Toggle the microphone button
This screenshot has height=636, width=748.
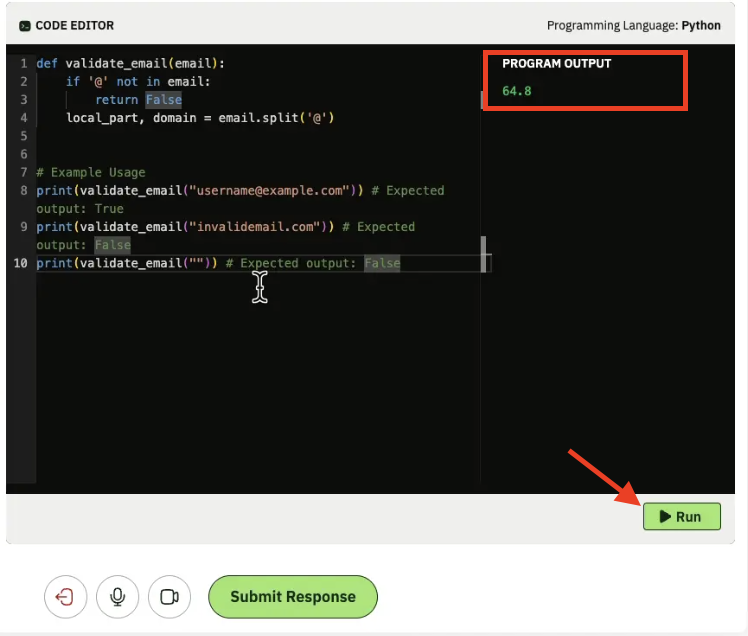[117, 597]
